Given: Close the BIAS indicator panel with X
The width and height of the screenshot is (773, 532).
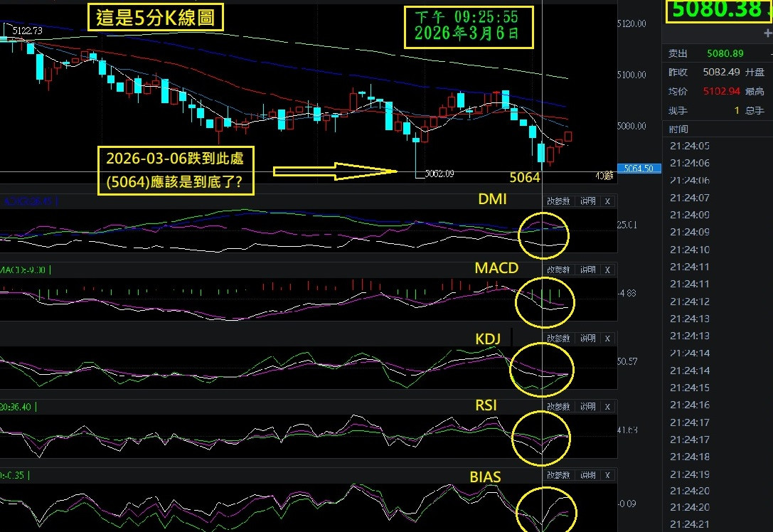Looking at the screenshot, I should click(607, 475).
